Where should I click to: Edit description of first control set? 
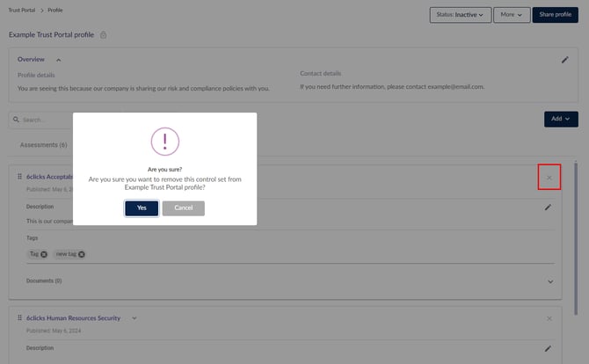548,207
